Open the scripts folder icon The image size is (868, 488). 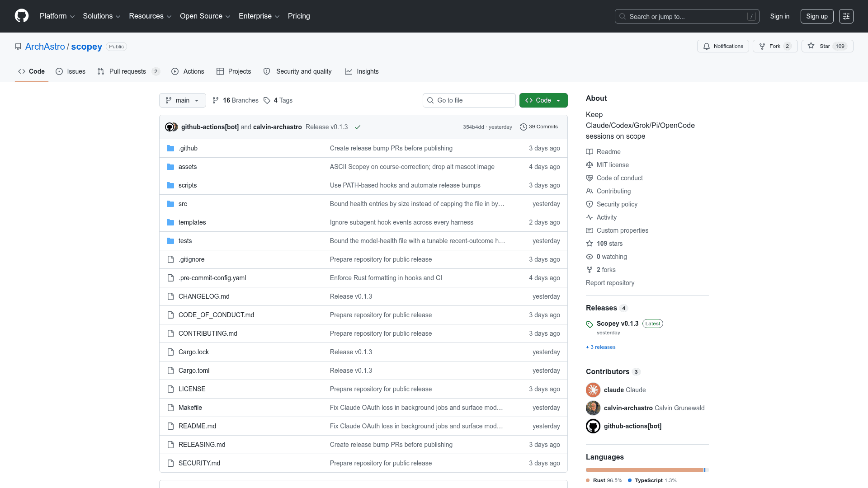coord(170,185)
